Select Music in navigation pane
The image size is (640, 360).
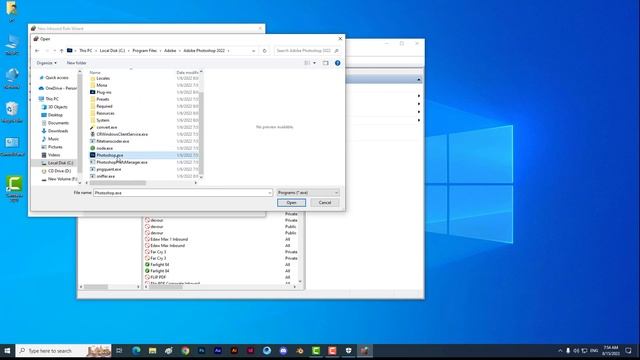[x=50, y=139]
